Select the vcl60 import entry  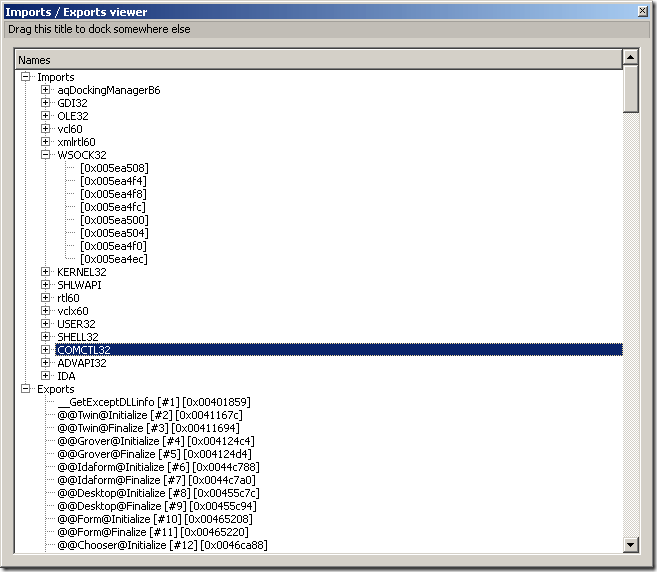[x=70, y=129]
